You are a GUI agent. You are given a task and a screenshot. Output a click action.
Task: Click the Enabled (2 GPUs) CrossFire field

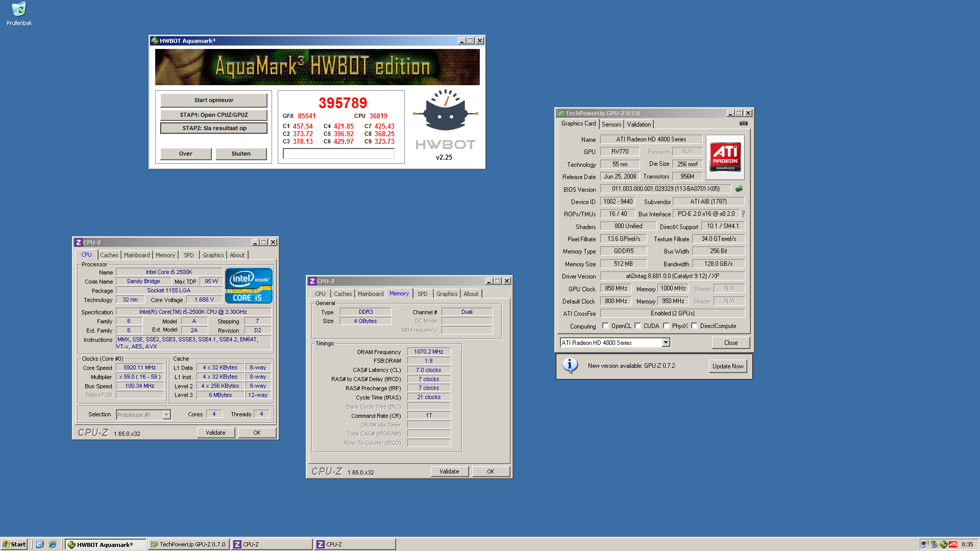[x=672, y=313]
